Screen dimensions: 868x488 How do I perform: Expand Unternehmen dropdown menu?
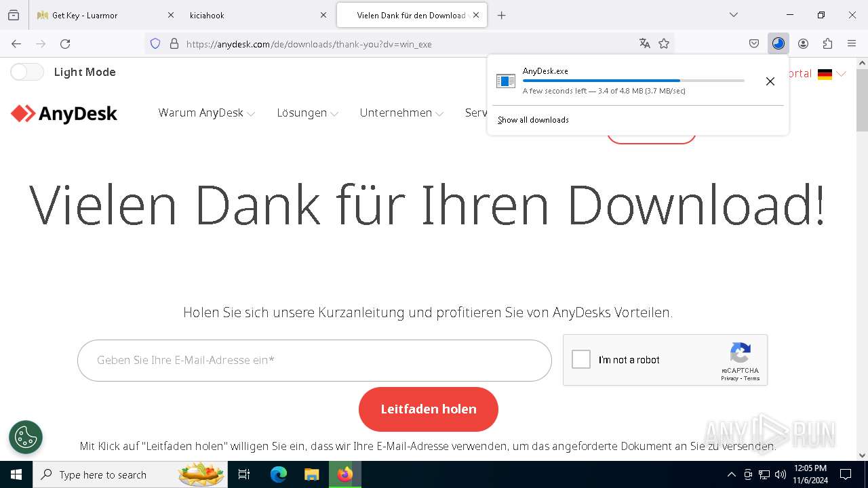[x=401, y=113]
